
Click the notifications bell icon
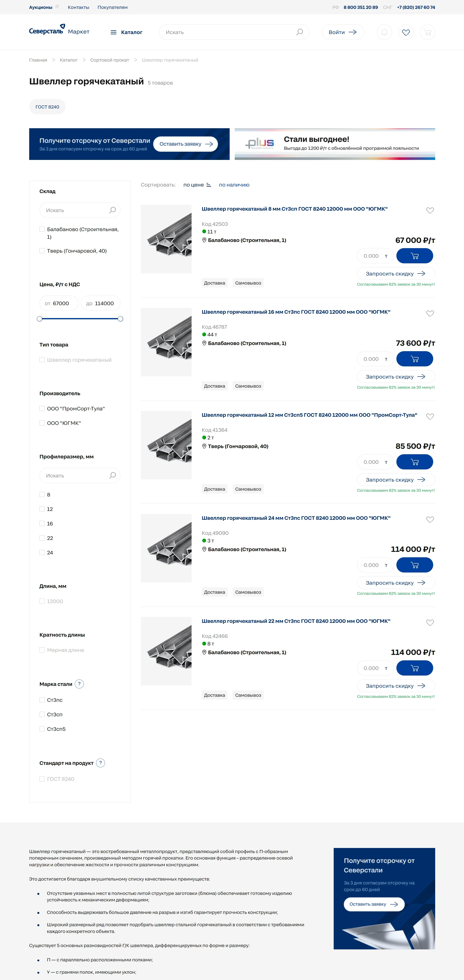click(384, 32)
